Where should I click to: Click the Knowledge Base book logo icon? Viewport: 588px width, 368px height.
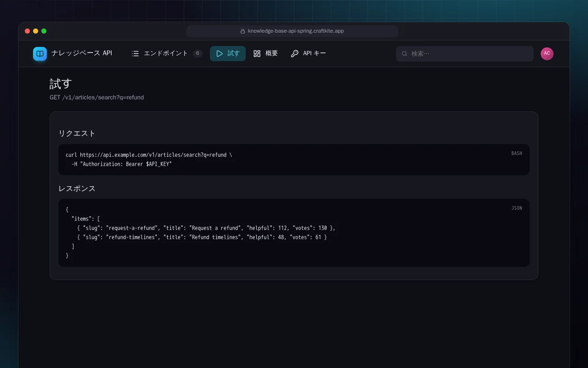click(x=40, y=54)
